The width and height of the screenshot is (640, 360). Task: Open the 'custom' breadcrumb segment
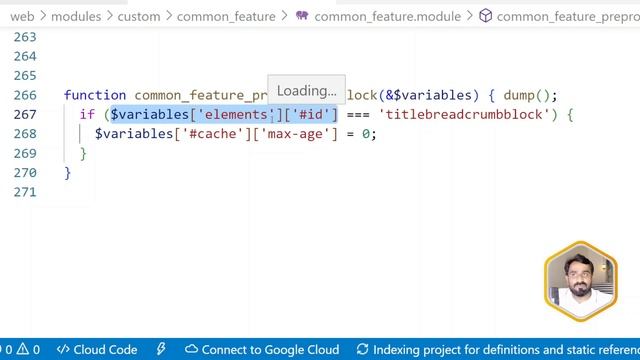point(139,16)
